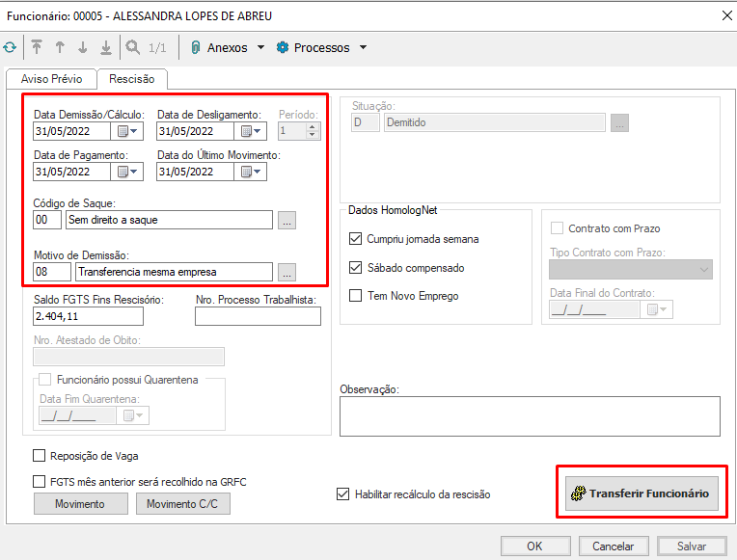Click Código de Saque code field
The image size is (737, 560).
47,220
